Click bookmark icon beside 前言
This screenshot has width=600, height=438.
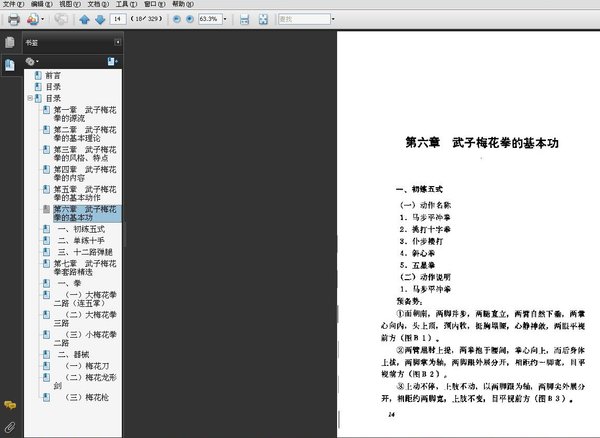click(x=38, y=75)
